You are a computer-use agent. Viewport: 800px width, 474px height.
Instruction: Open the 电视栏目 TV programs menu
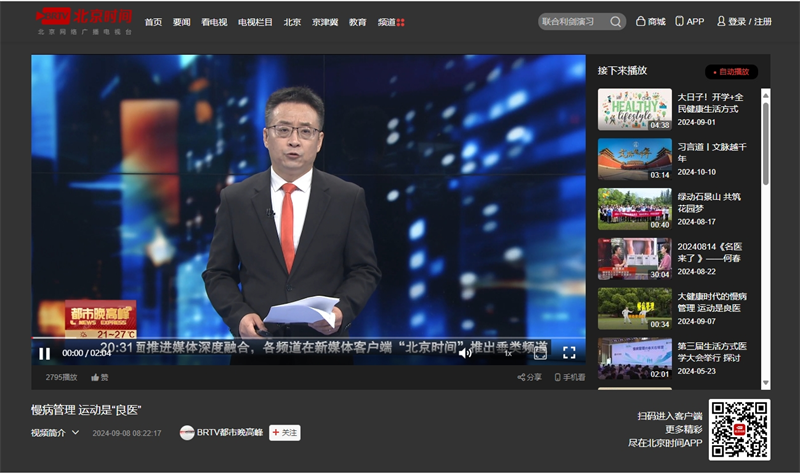tap(255, 22)
